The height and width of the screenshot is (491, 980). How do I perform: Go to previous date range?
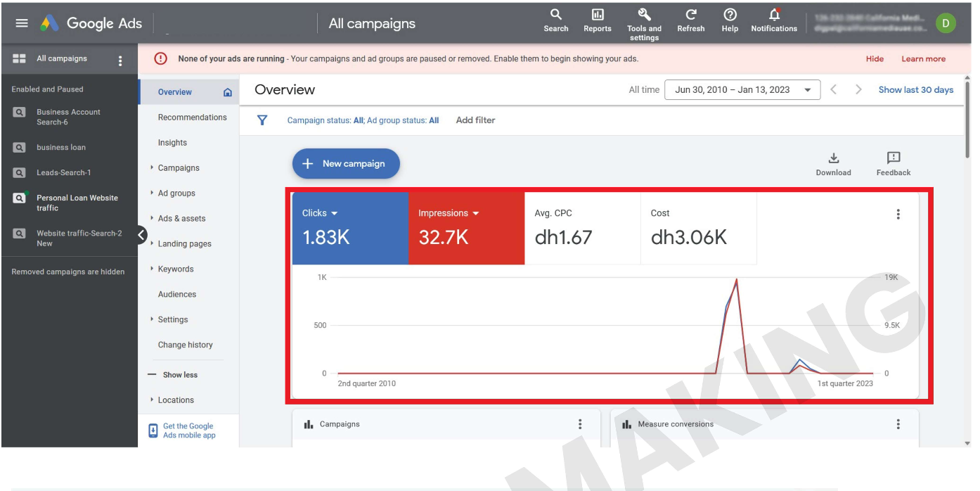pos(833,90)
